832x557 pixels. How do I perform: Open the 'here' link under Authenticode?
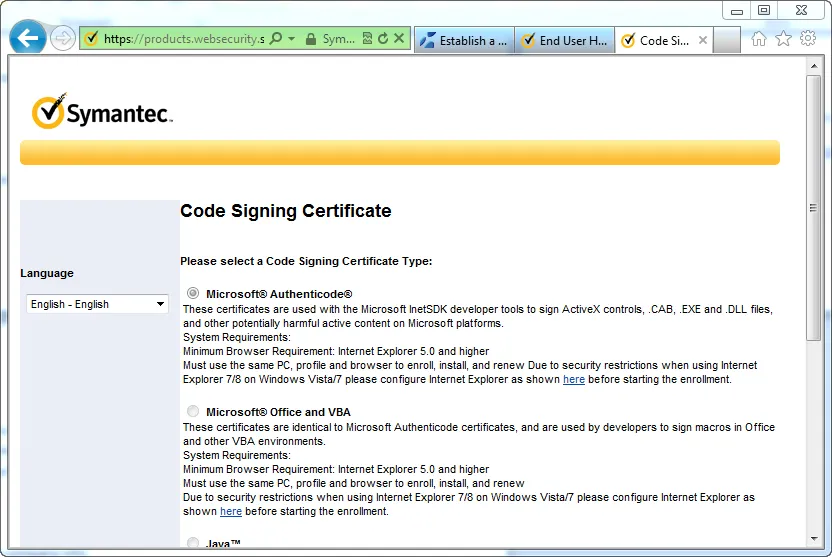pyautogui.click(x=574, y=379)
